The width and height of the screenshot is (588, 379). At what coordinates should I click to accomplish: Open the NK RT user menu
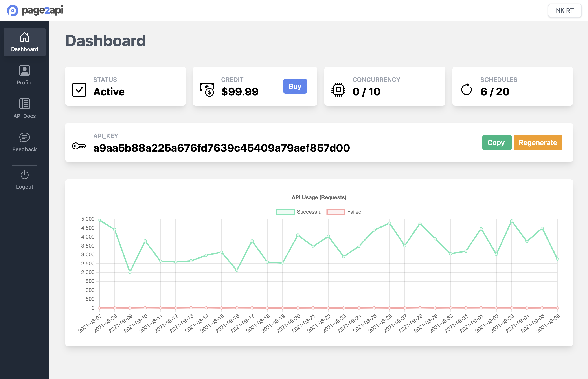(x=564, y=11)
